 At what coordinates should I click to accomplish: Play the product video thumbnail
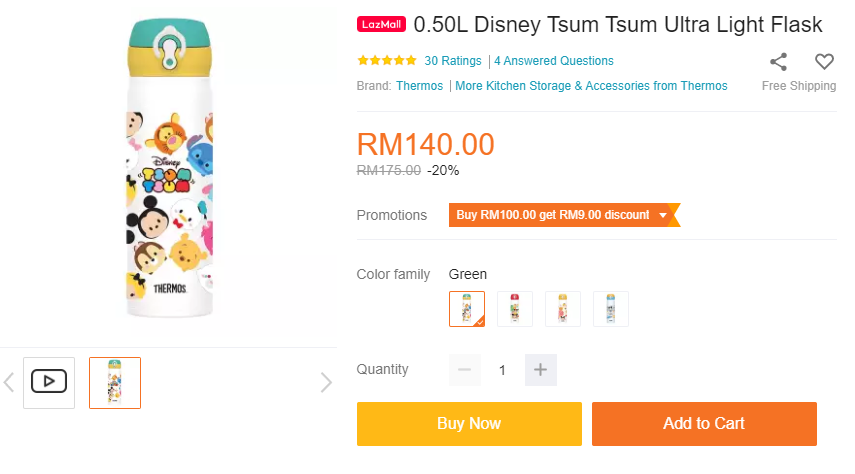49,382
